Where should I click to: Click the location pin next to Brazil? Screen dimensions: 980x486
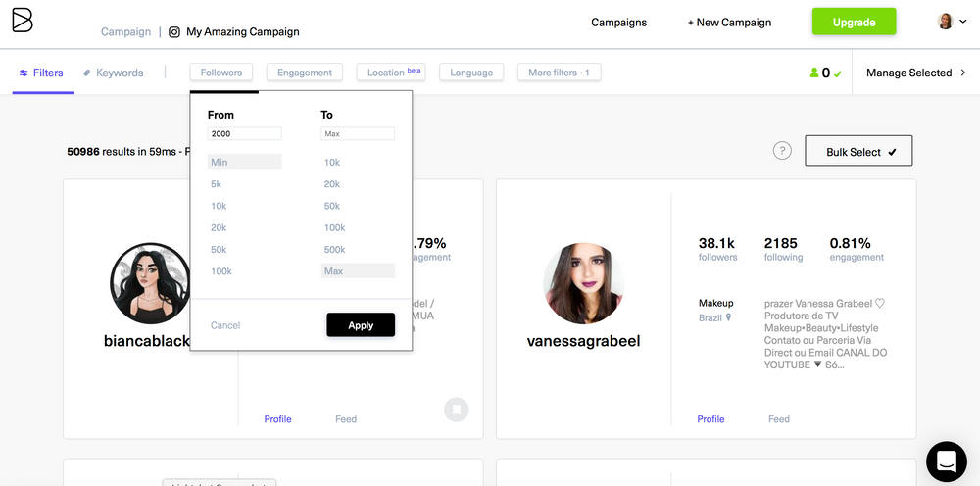click(728, 318)
